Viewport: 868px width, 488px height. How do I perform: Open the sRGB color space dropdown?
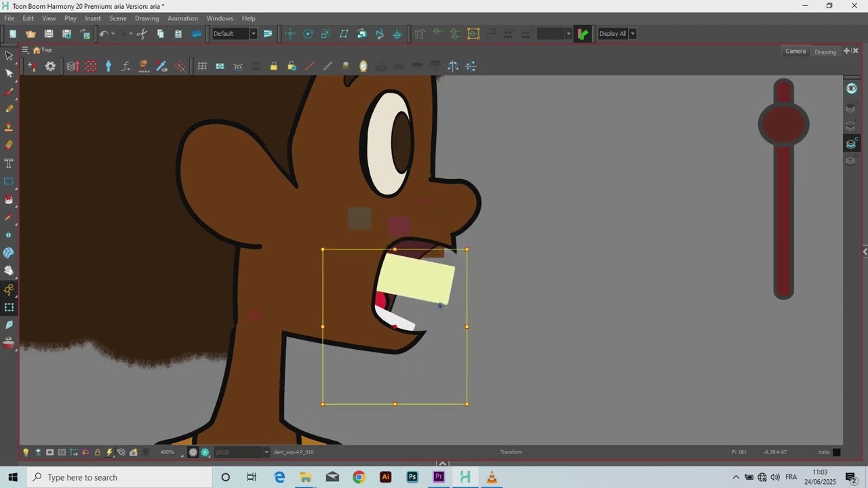pos(241,452)
